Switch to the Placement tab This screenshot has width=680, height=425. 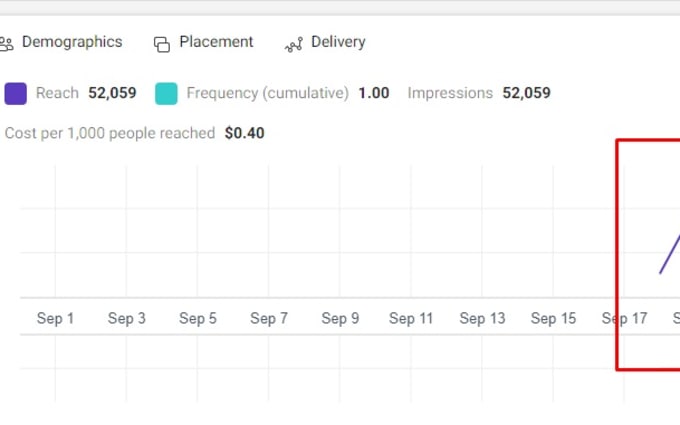point(216,42)
